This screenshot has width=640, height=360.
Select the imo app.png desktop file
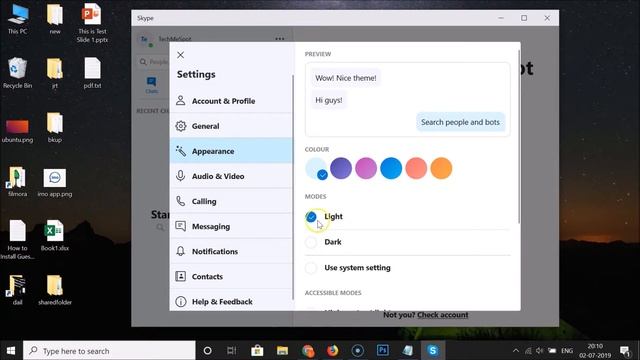(55, 182)
